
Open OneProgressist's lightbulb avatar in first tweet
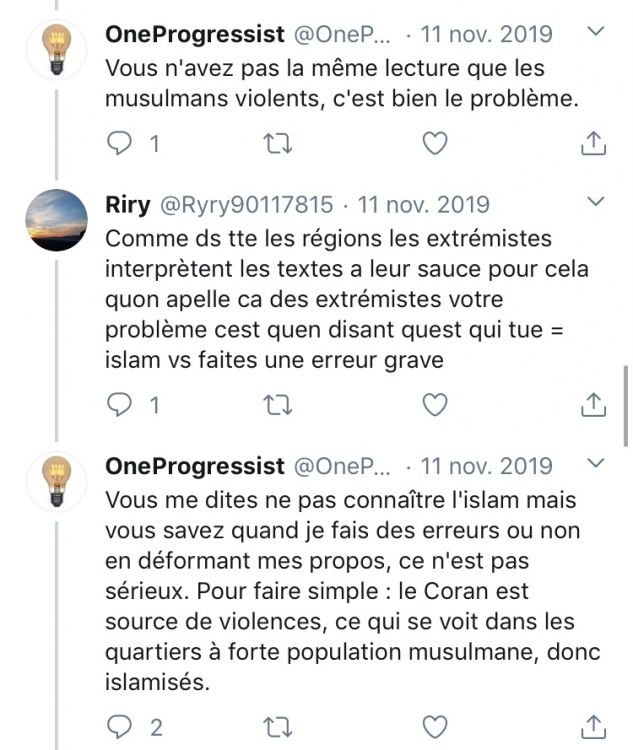pos(56,48)
